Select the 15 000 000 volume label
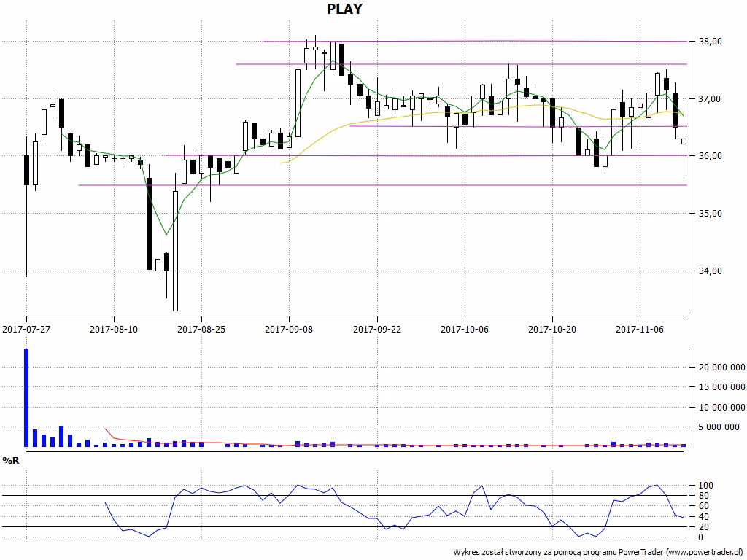Viewport: 747px width, 560px height. (x=721, y=387)
